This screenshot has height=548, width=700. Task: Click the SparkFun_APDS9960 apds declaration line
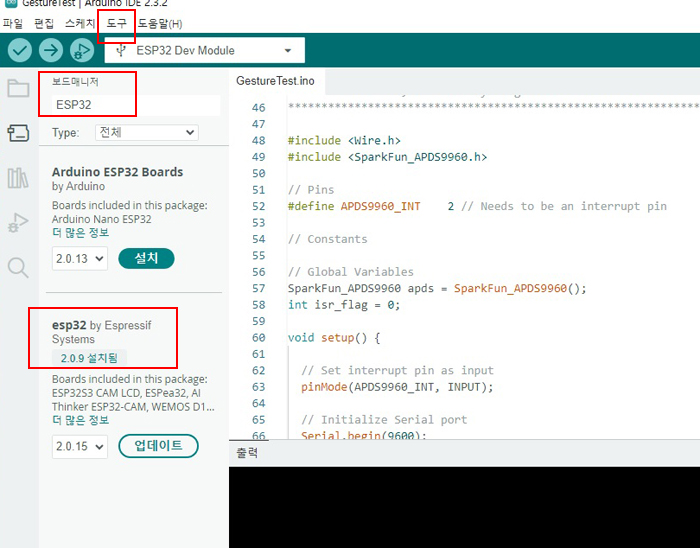[x=437, y=288]
